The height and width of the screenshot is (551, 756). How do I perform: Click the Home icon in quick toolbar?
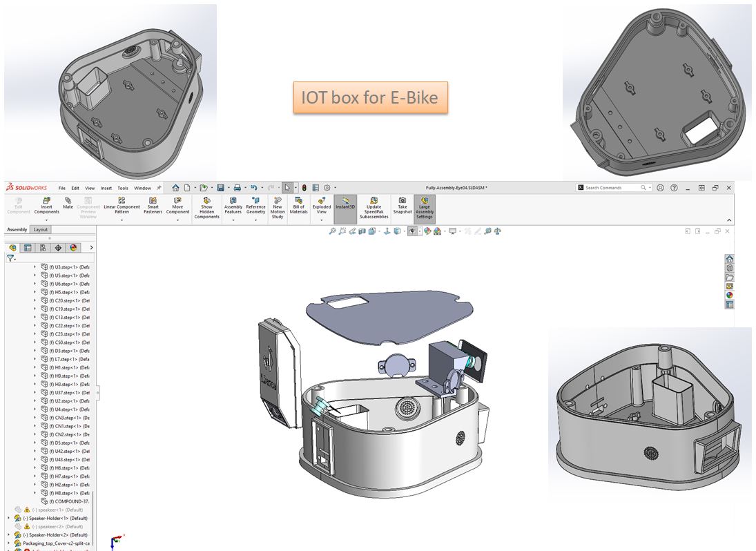pyautogui.click(x=176, y=188)
